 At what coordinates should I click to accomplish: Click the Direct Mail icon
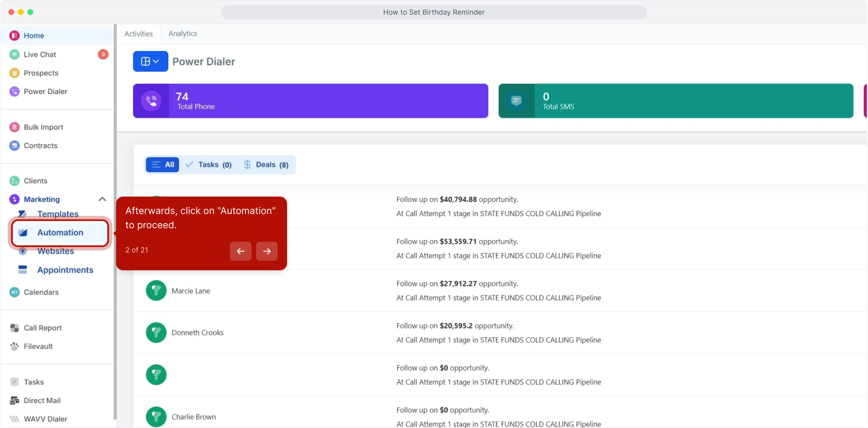pyautogui.click(x=14, y=401)
